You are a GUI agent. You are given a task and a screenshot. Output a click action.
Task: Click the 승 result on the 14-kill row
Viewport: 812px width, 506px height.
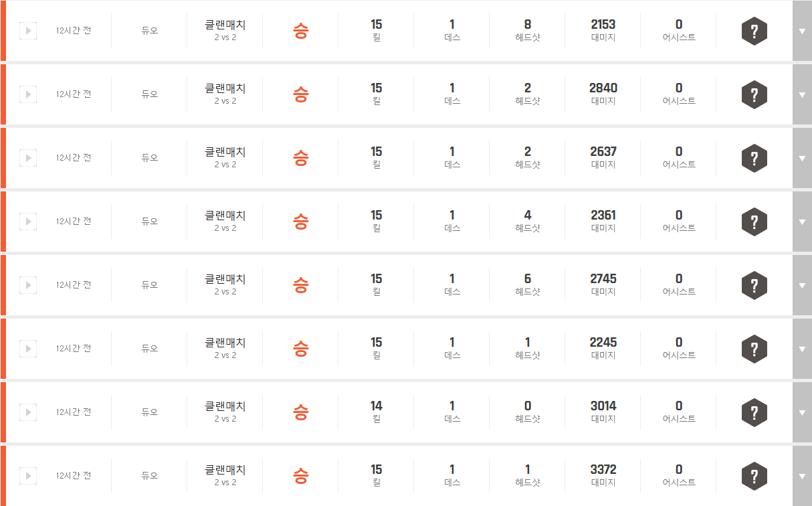[301, 412]
